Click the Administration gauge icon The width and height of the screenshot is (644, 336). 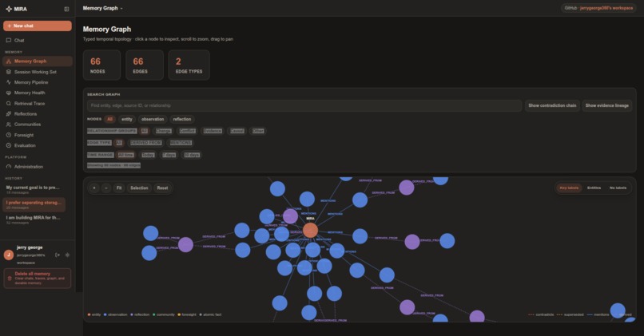pyautogui.click(x=9, y=167)
